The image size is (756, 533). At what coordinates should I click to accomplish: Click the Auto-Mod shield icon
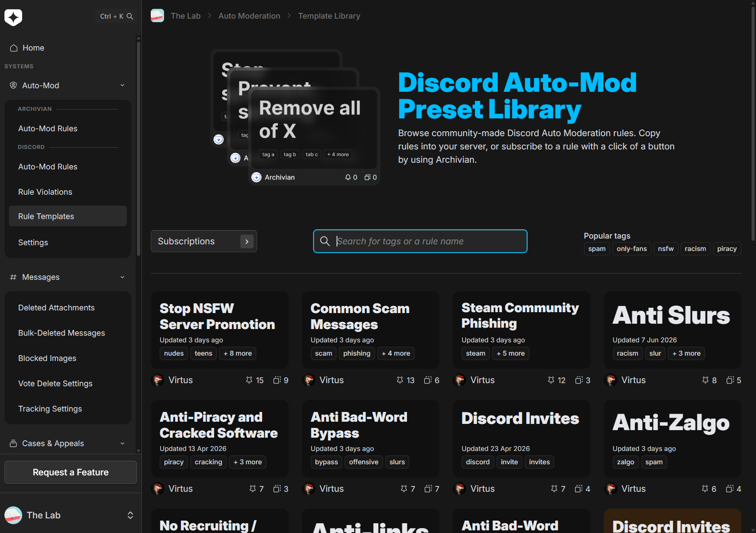coord(13,85)
